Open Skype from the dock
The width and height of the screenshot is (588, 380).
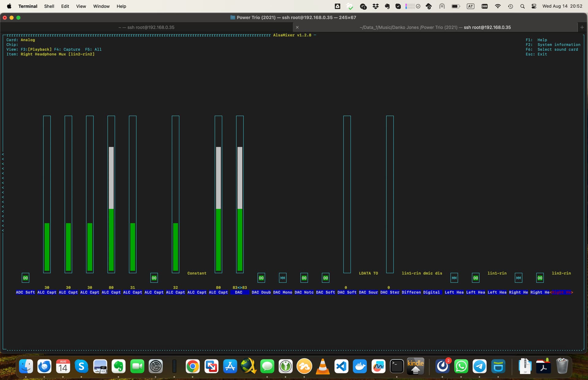pos(81,366)
